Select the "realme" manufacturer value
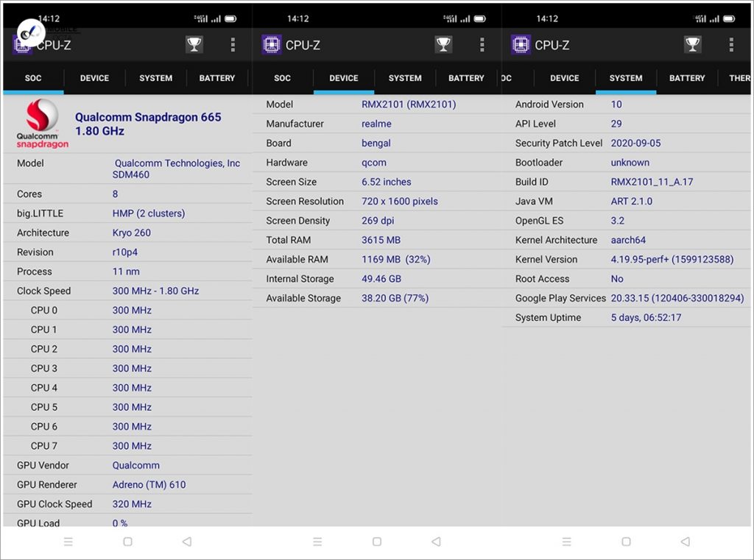754x560 pixels. point(376,124)
